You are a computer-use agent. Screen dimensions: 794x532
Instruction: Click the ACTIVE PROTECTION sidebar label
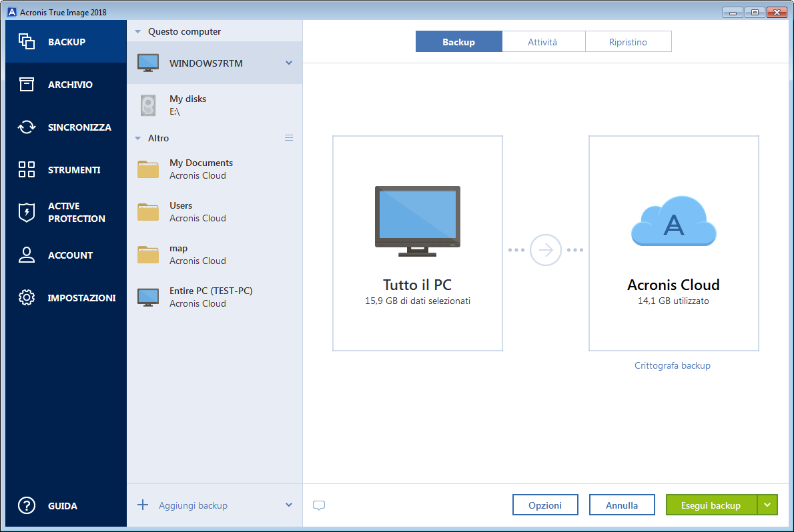click(77, 212)
